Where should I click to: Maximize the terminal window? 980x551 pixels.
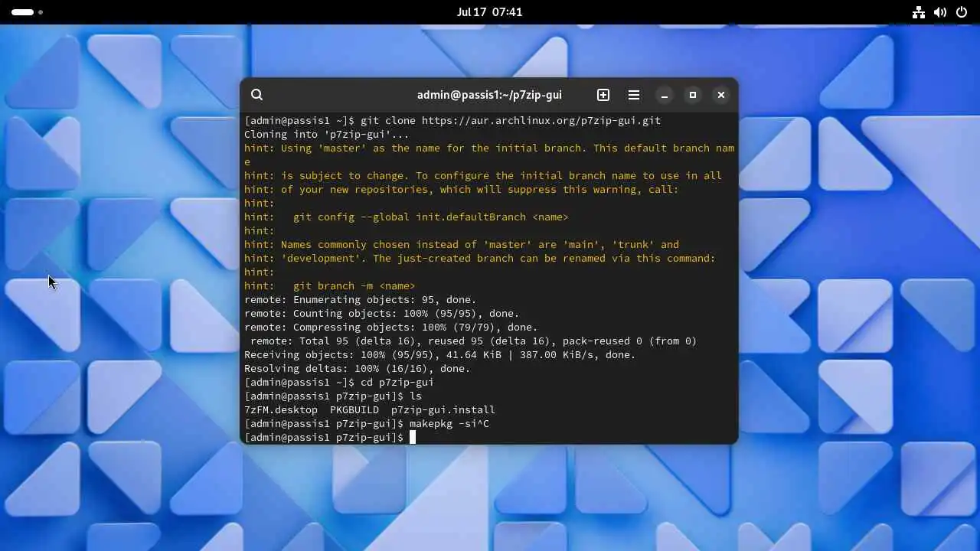tap(693, 95)
